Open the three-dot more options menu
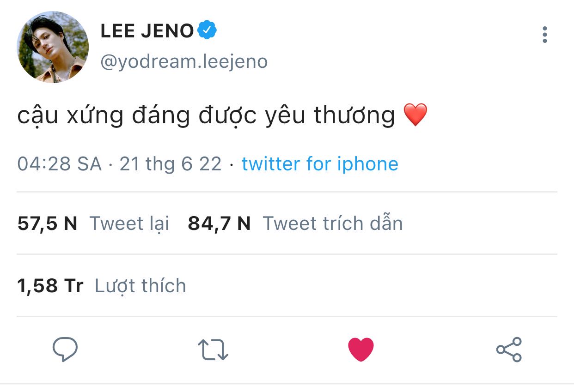The height and width of the screenshot is (392, 574). pos(545,35)
